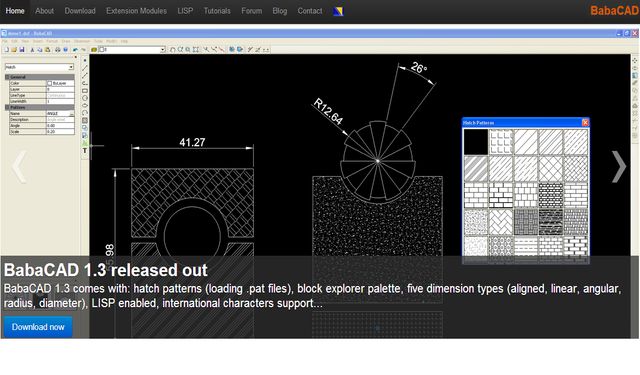Select the Ellipse draw tool
The width and height of the screenshot is (640, 375).
click(x=85, y=105)
